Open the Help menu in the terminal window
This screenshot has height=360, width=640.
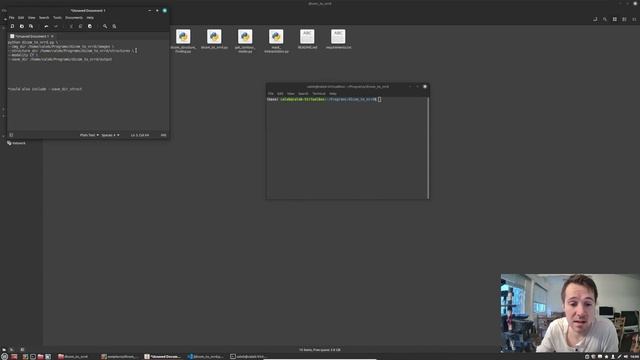[333, 93]
